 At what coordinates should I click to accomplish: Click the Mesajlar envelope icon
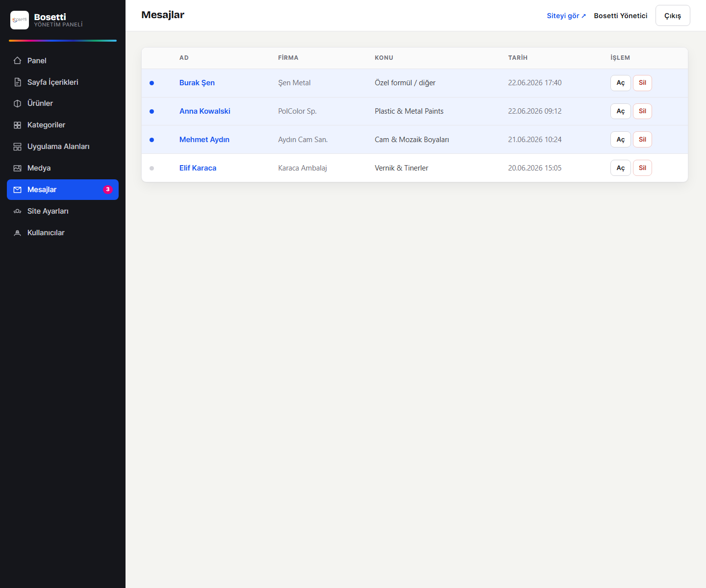click(x=17, y=190)
